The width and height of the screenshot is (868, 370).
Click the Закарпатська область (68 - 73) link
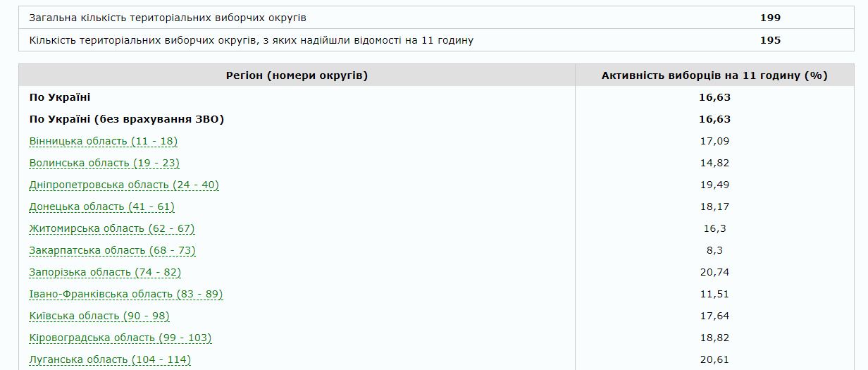pos(112,250)
